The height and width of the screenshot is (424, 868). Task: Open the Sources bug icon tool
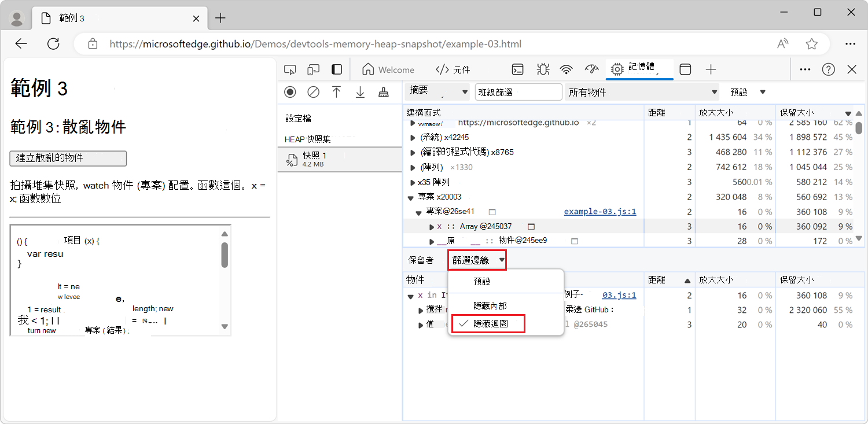[542, 69]
